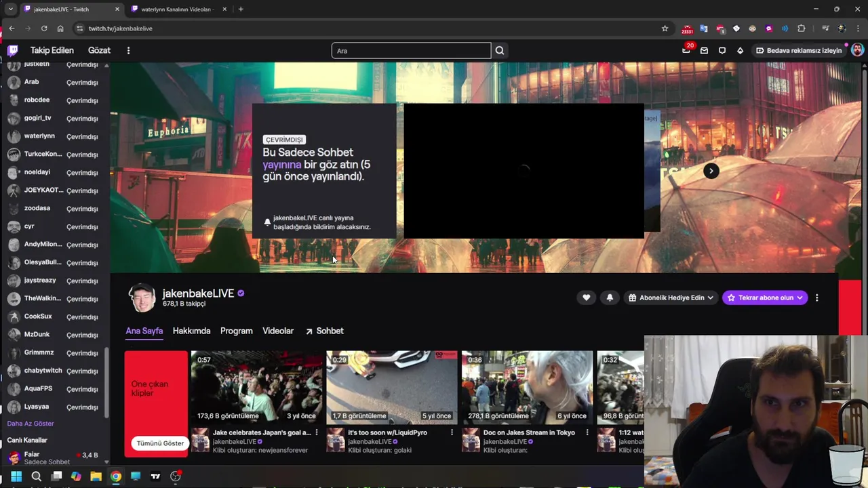Reload the page
This screenshot has width=868, height=488.
44,28
